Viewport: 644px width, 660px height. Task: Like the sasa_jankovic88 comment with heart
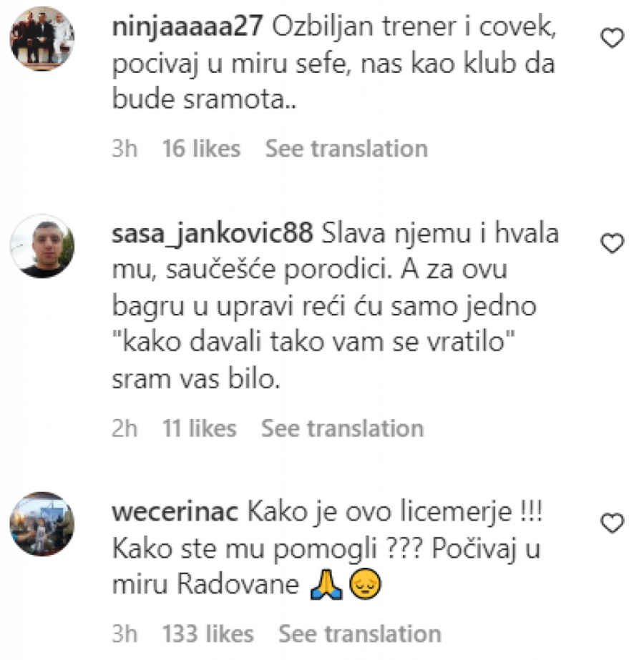point(612,243)
